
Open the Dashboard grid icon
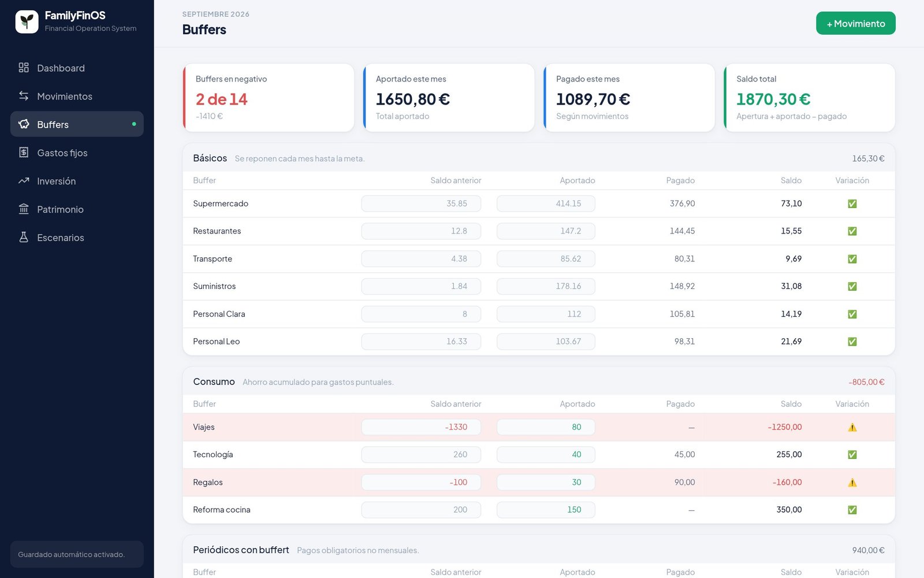coord(24,68)
